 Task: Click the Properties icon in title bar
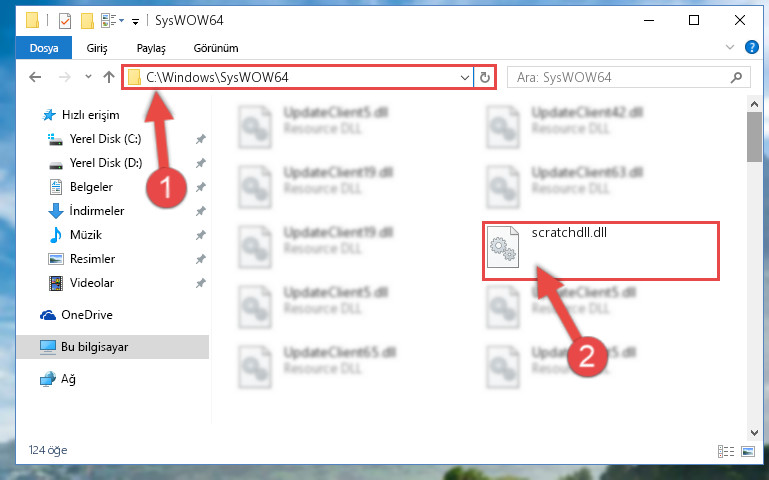point(65,21)
